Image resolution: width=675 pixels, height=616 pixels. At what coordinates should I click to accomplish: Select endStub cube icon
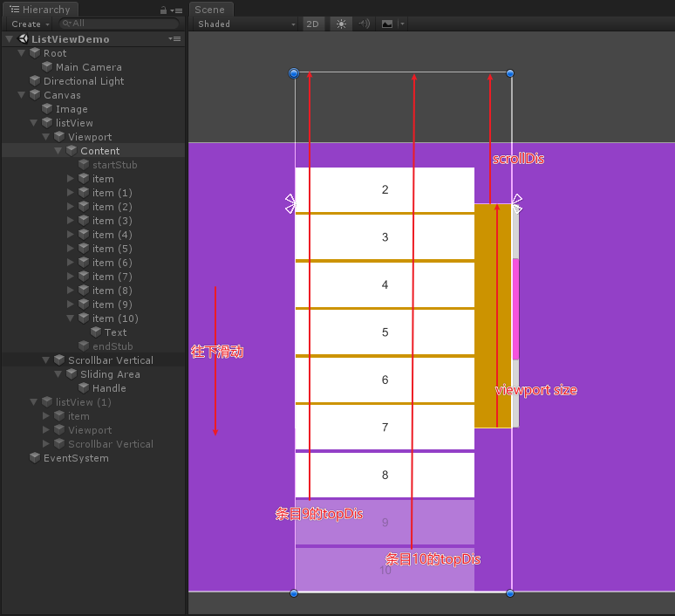tap(84, 346)
